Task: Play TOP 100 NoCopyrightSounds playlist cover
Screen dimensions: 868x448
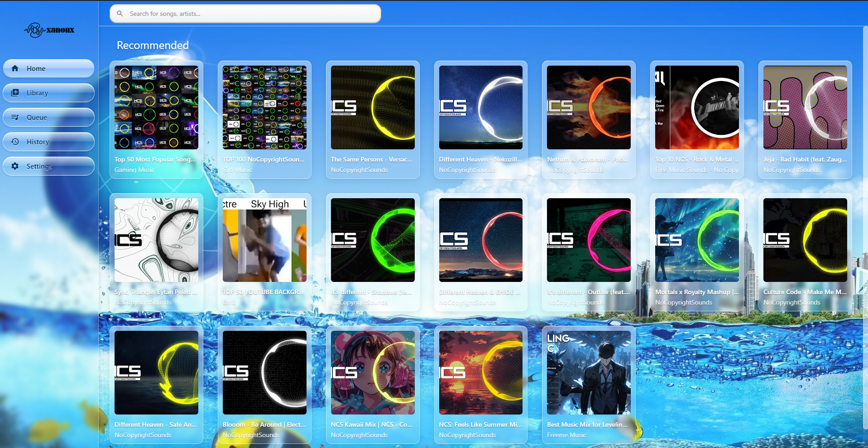Action: (264, 107)
